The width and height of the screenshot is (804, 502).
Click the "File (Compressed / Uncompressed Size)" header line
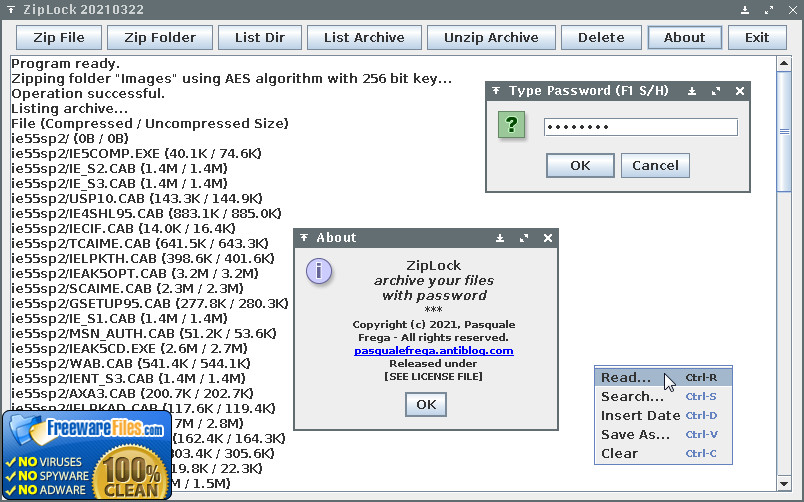pos(150,124)
